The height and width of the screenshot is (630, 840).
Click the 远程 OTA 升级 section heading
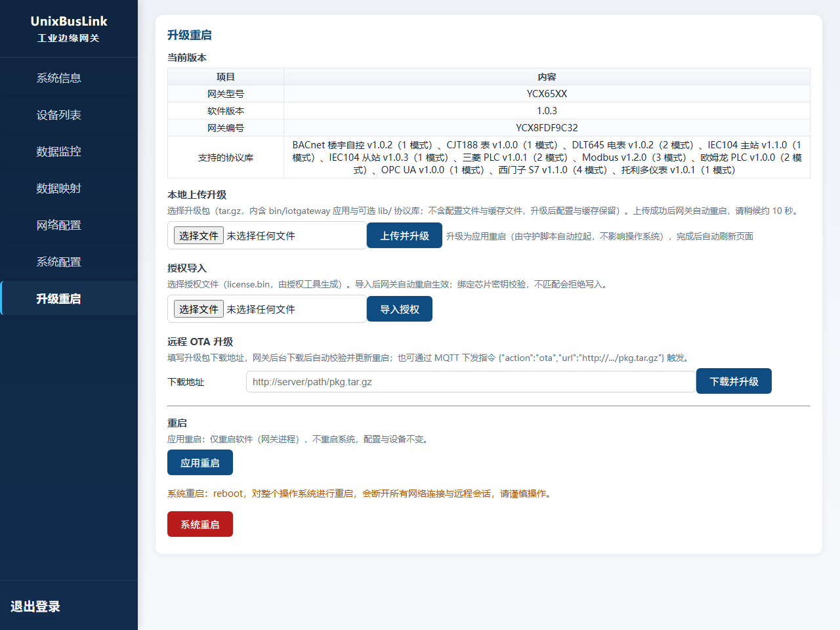pos(200,342)
